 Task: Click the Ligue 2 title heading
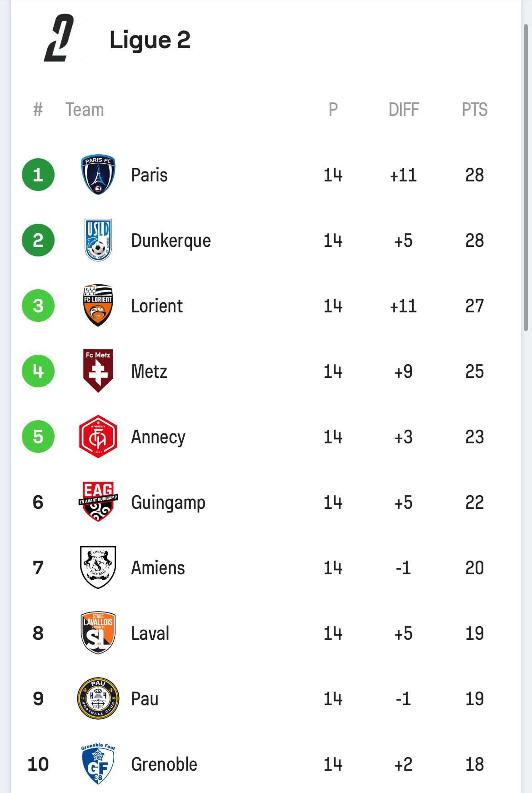(x=150, y=40)
